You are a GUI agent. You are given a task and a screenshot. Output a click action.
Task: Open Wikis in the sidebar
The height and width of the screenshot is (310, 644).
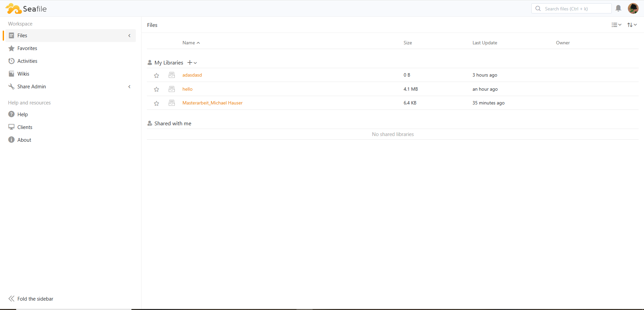70,74
